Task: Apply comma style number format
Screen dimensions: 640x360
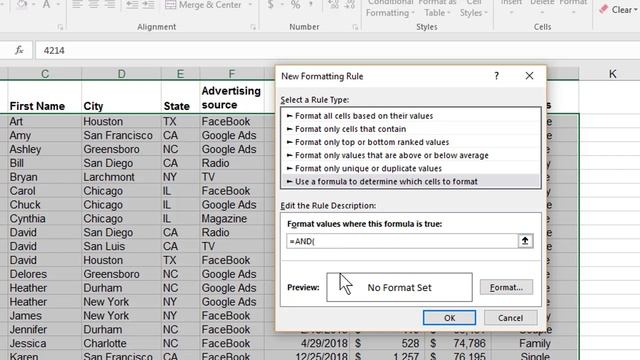Action: tap(311, 4)
